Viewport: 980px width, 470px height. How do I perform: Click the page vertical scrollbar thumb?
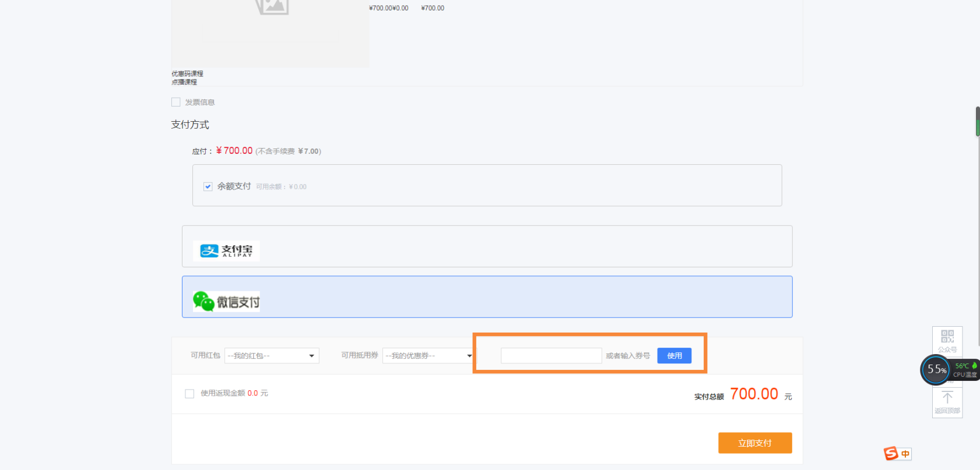pos(978,121)
